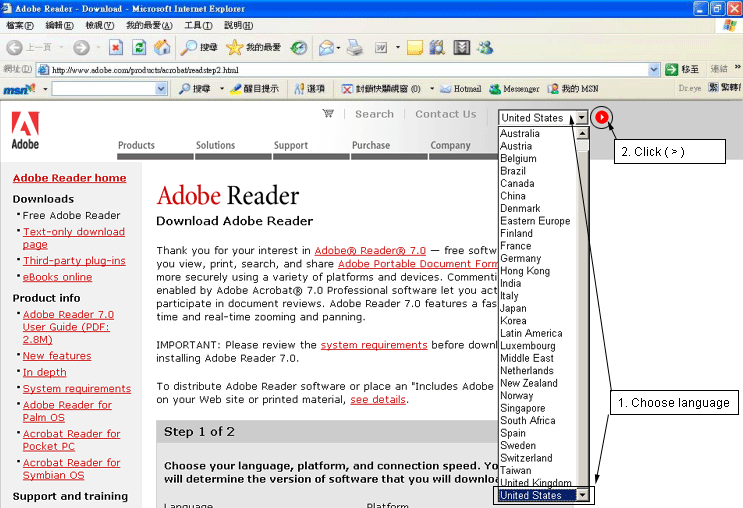The height and width of the screenshot is (508, 743).
Task: Open the Solutions navigation tab
Action: coord(216,145)
